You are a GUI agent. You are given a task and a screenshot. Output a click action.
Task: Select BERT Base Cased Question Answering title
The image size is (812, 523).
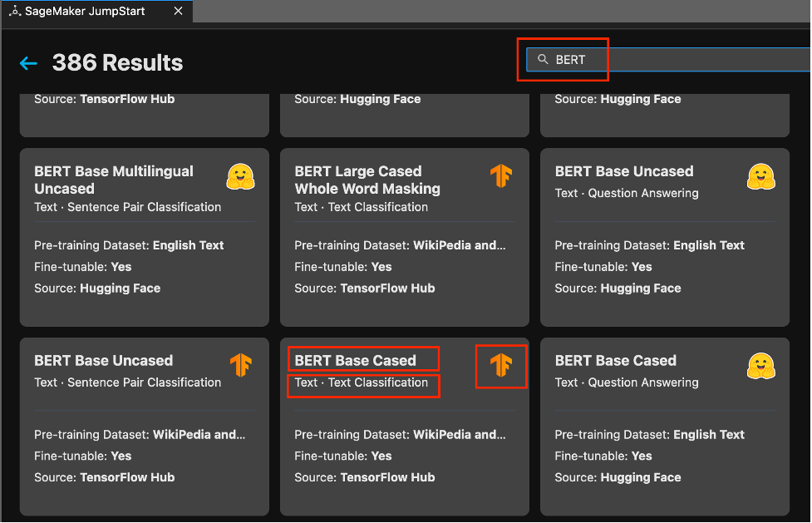point(615,361)
